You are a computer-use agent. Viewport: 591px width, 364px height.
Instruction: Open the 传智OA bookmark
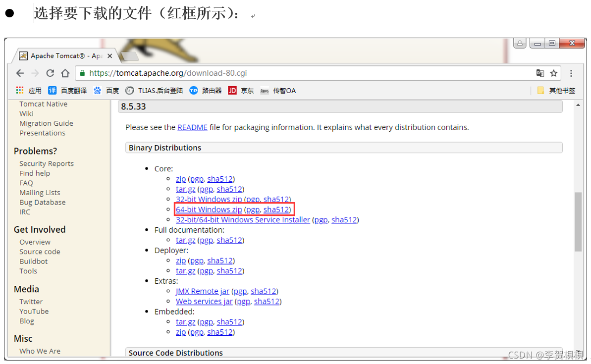(278, 91)
